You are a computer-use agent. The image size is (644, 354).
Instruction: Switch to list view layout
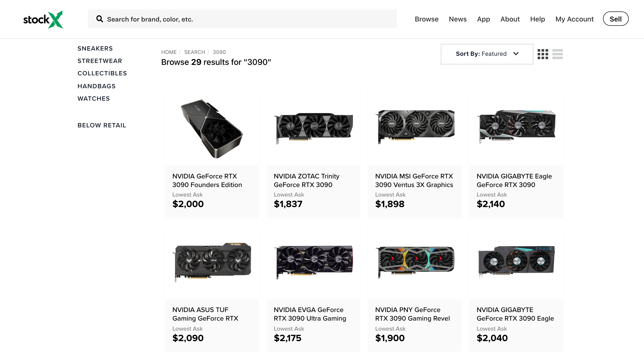pos(557,54)
